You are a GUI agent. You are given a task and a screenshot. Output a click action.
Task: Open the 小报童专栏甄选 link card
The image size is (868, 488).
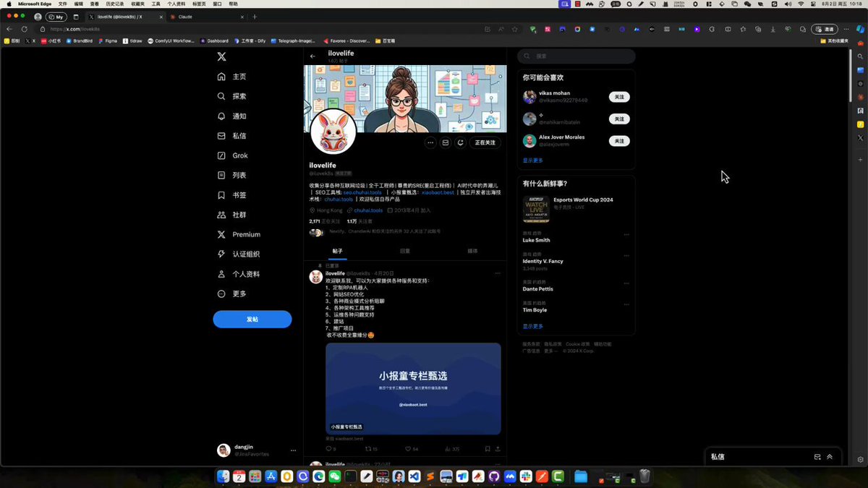(x=413, y=388)
